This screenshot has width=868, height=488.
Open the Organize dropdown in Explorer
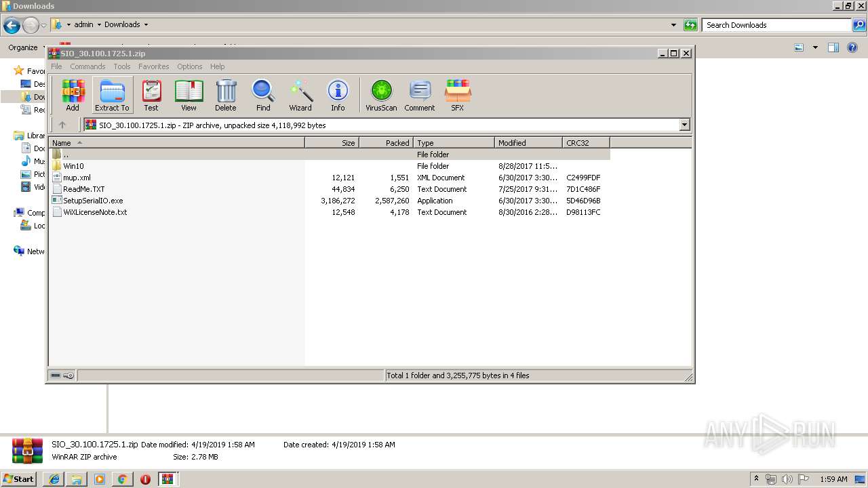point(26,47)
